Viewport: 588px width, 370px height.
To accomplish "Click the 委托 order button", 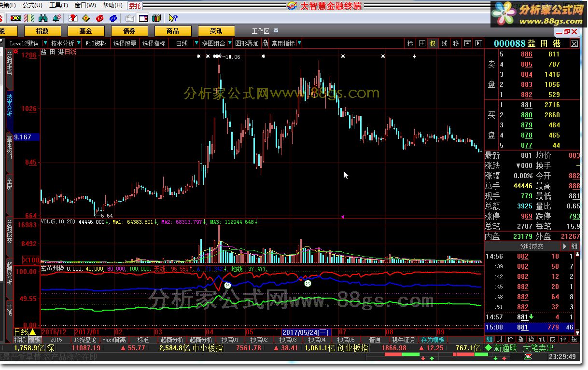I will click(135, 6).
